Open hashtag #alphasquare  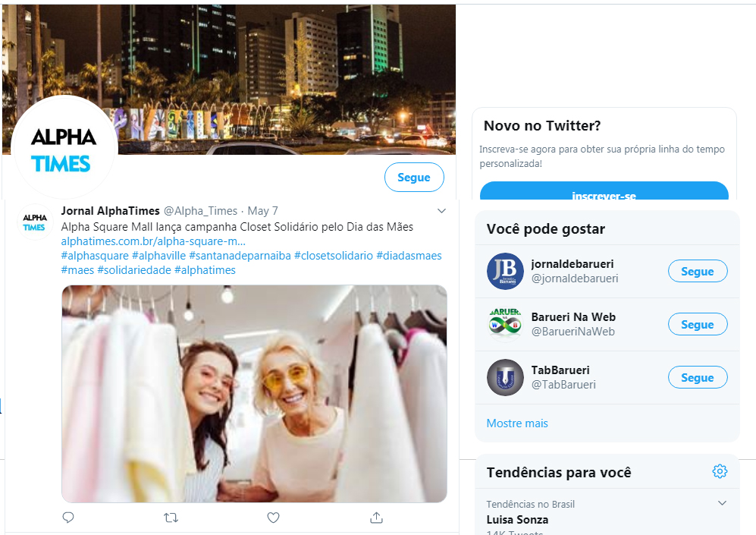[x=95, y=256]
